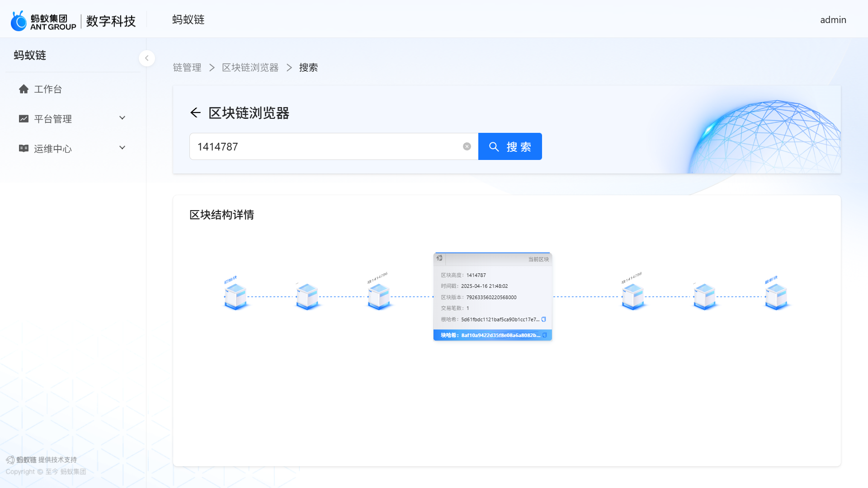Click the Ant Group logo in header
Screen dimensions: 868x488
click(44, 21)
